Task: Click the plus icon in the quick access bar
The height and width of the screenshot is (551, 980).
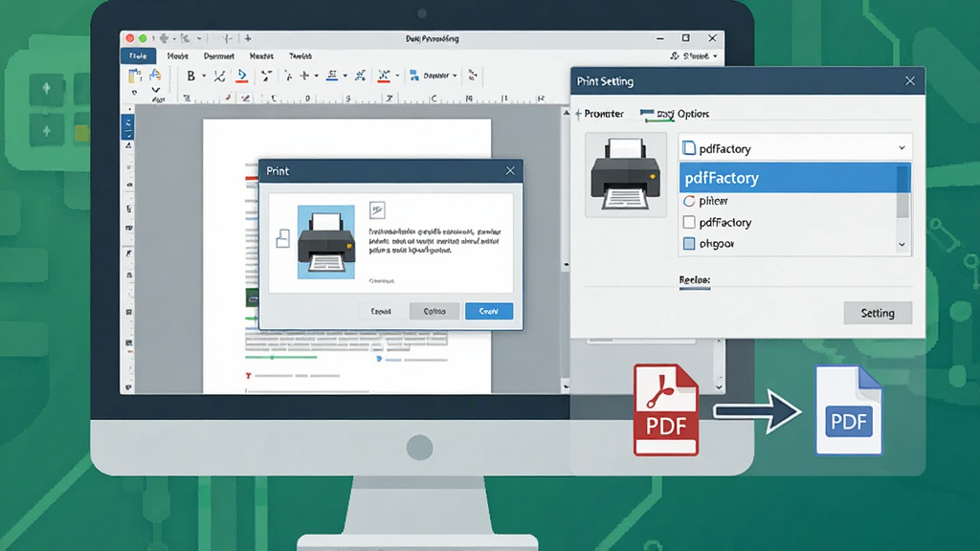Action: pyautogui.click(x=248, y=38)
